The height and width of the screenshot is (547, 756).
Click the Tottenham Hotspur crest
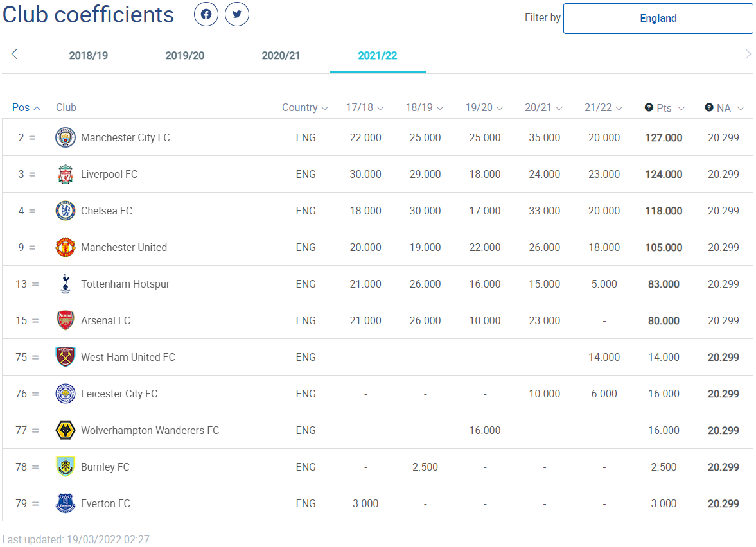coord(66,284)
